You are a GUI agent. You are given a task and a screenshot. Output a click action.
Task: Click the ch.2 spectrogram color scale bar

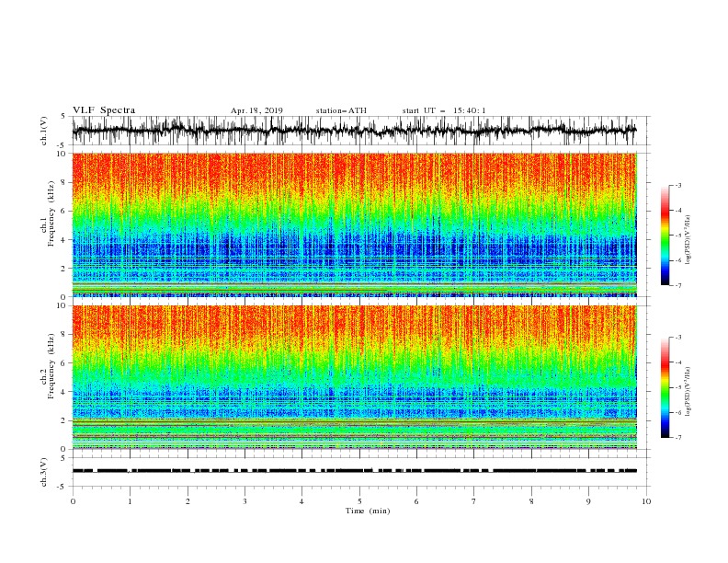click(x=665, y=387)
